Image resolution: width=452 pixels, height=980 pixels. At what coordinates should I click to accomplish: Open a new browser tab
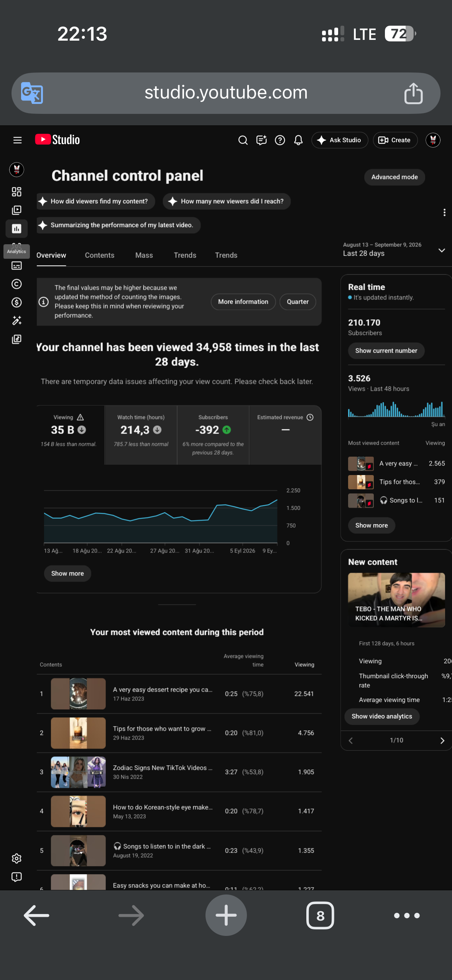pyautogui.click(x=226, y=915)
